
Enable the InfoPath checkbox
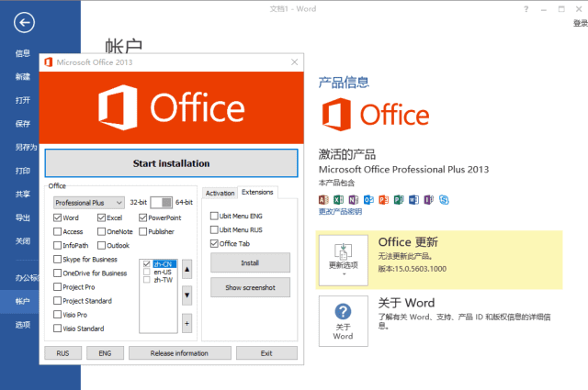tap(57, 245)
